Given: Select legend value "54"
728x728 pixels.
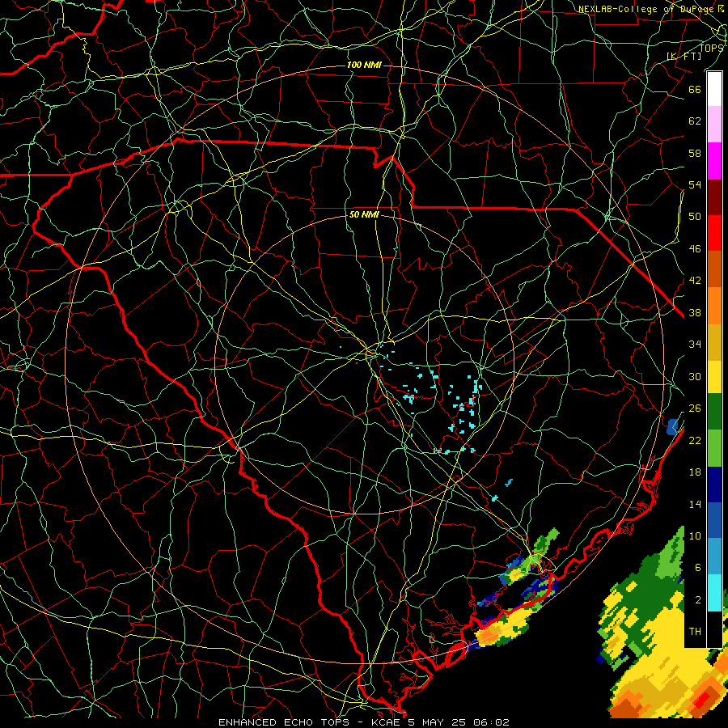Looking at the screenshot, I should [x=695, y=184].
